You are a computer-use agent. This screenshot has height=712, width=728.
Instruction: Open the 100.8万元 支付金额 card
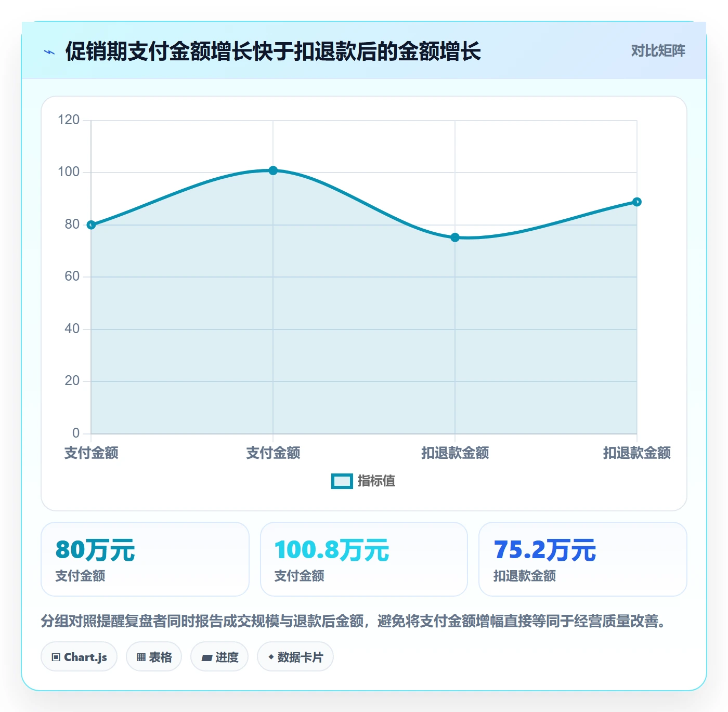tap(364, 559)
